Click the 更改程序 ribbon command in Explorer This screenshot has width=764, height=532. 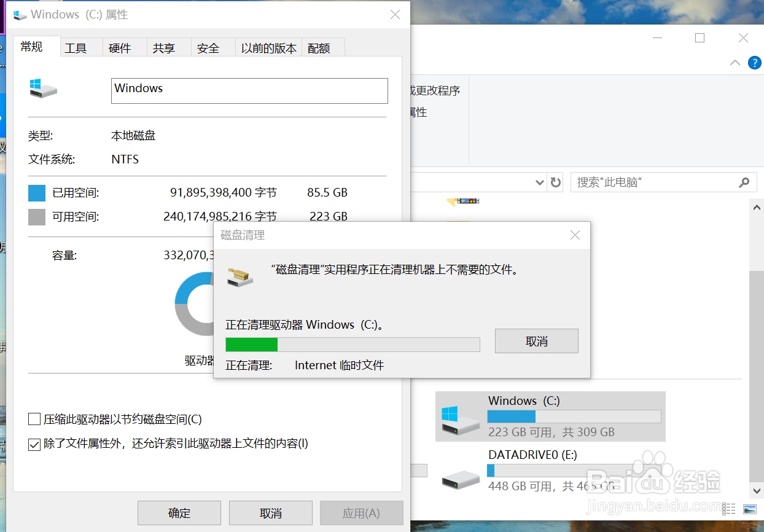[x=435, y=91]
